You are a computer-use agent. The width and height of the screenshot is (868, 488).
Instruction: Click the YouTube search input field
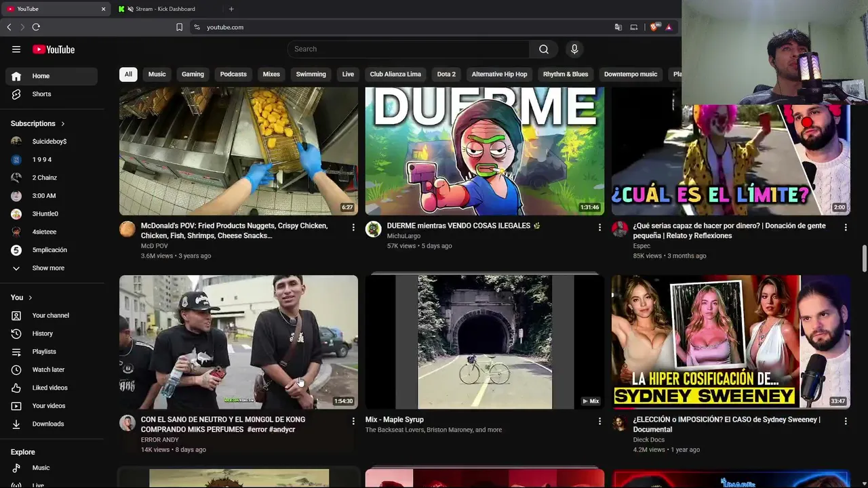click(x=408, y=49)
